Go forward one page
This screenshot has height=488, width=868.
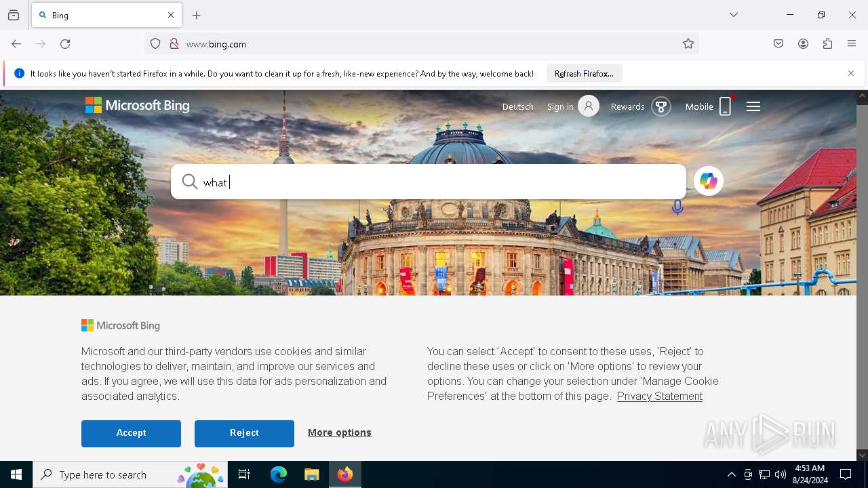pyautogui.click(x=41, y=44)
